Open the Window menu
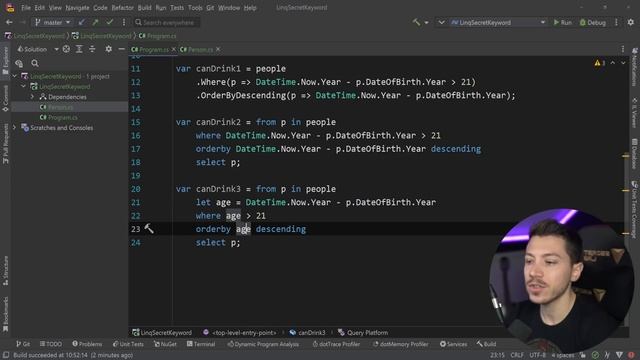Screen dimensions: 640x360 coord(229,8)
